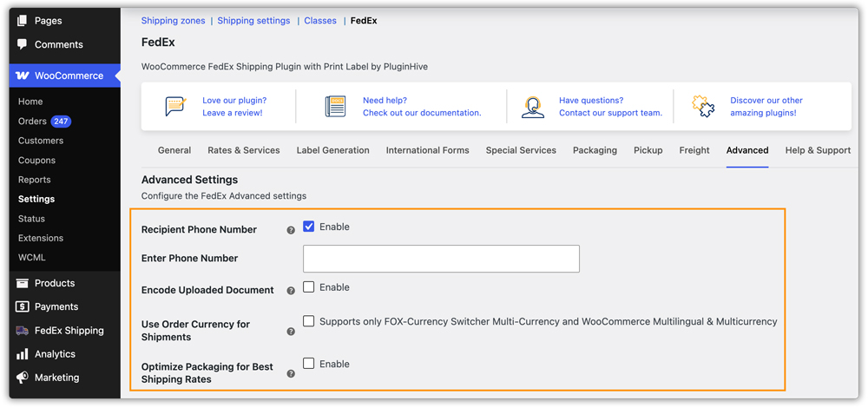
Task: Click the 247 orders count badge
Action: (61, 122)
